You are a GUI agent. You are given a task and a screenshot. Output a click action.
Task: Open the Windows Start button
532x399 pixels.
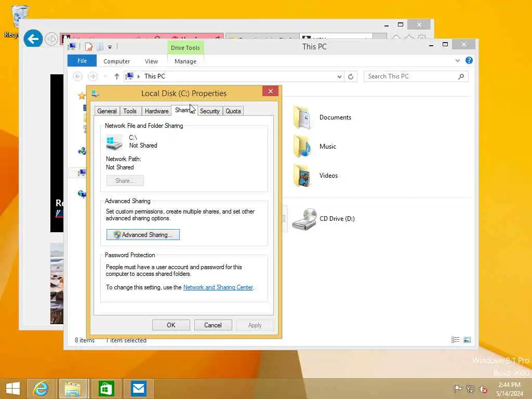click(x=13, y=389)
